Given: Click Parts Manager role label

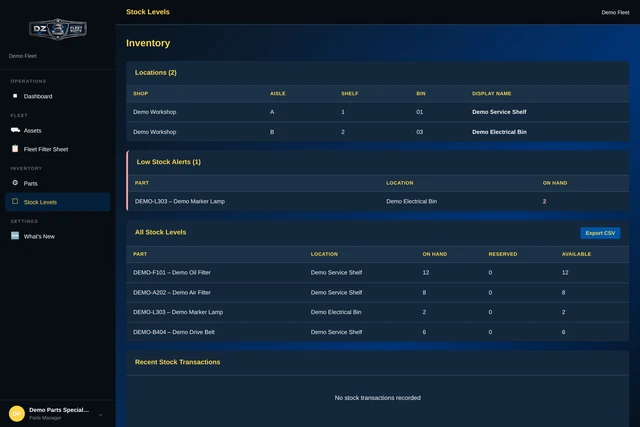Looking at the screenshot, I should pos(45,418).
